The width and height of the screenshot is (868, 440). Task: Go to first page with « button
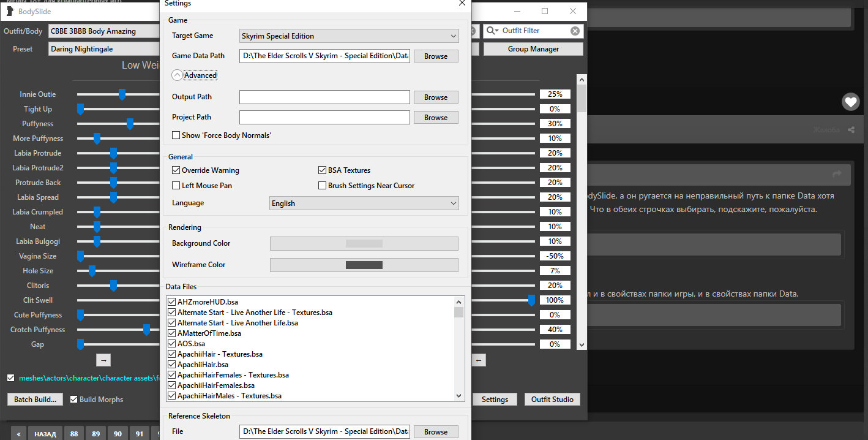coord(18,433)
